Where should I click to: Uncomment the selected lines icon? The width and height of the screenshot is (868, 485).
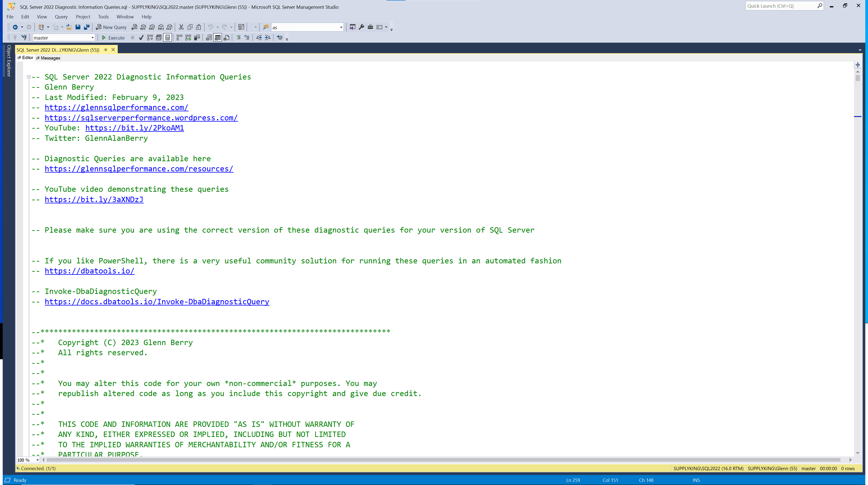click(x=247, y=38)
